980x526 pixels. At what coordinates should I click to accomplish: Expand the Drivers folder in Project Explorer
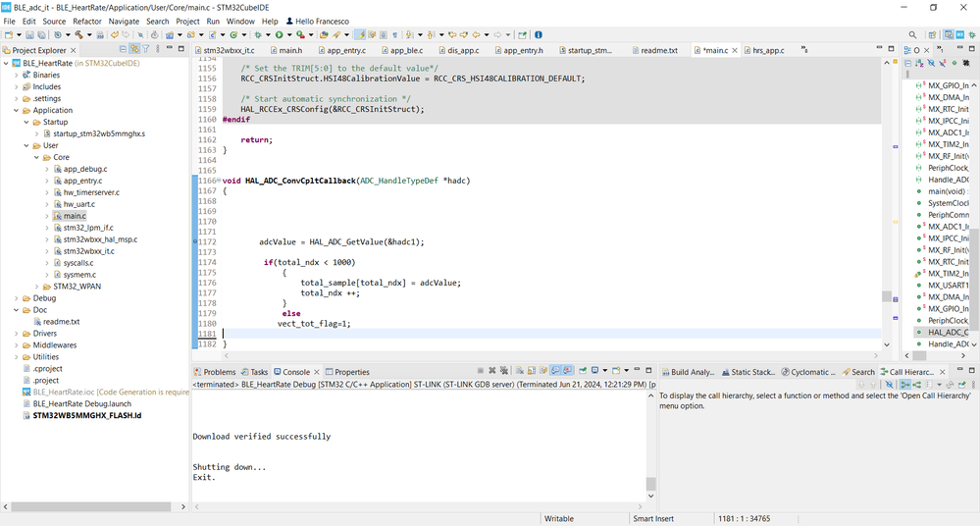click(17, 334)
